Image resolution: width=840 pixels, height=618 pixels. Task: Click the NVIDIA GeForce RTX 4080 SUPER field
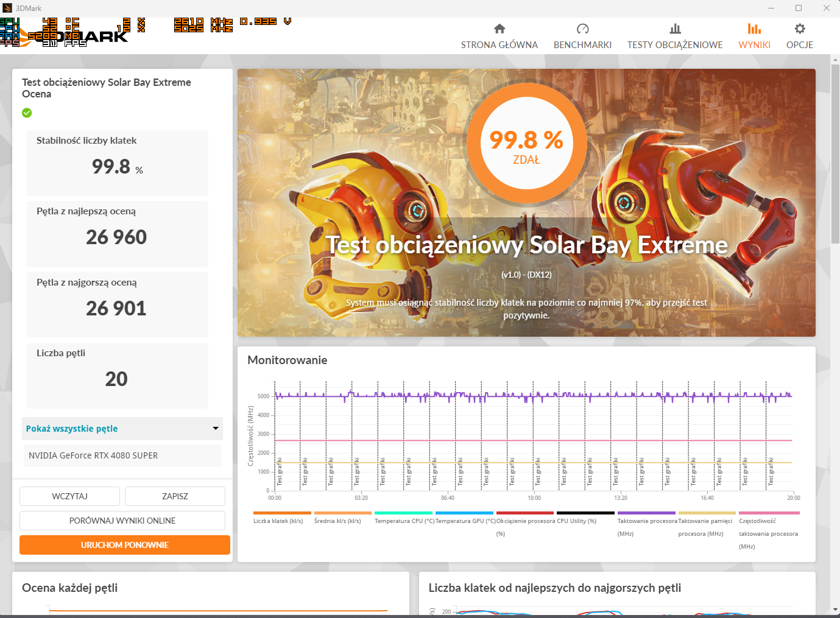click(122, 455)
